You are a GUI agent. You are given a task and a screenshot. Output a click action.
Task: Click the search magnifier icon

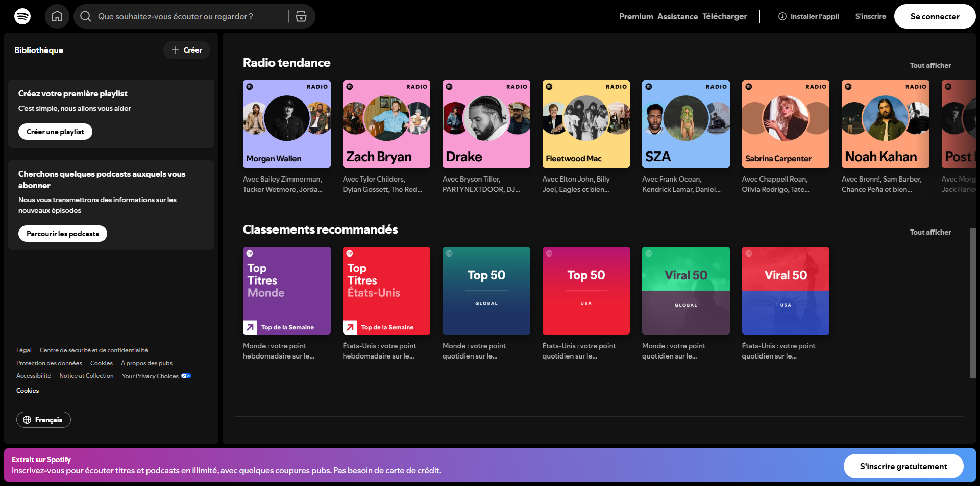(86, 16)
